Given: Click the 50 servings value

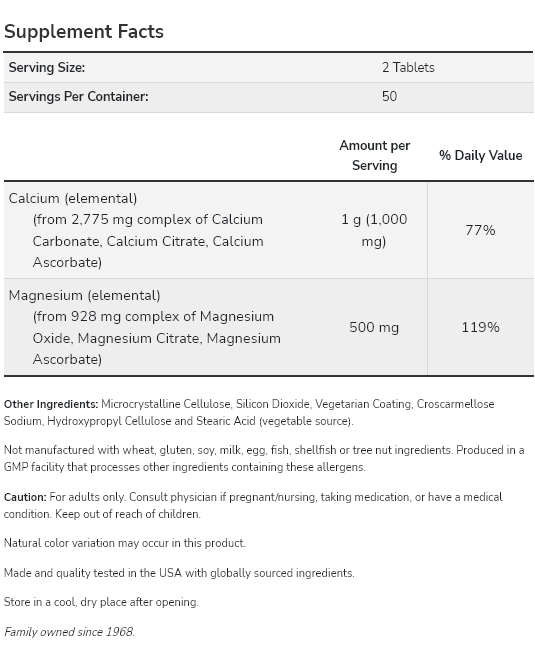Looking at the screenshot, I should pyautogui.click(x=390, y=96).
